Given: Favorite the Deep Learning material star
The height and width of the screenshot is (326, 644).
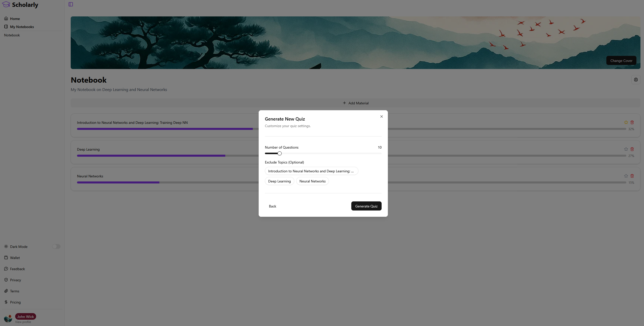Looking at the screenshot, I should click(626, 149).
